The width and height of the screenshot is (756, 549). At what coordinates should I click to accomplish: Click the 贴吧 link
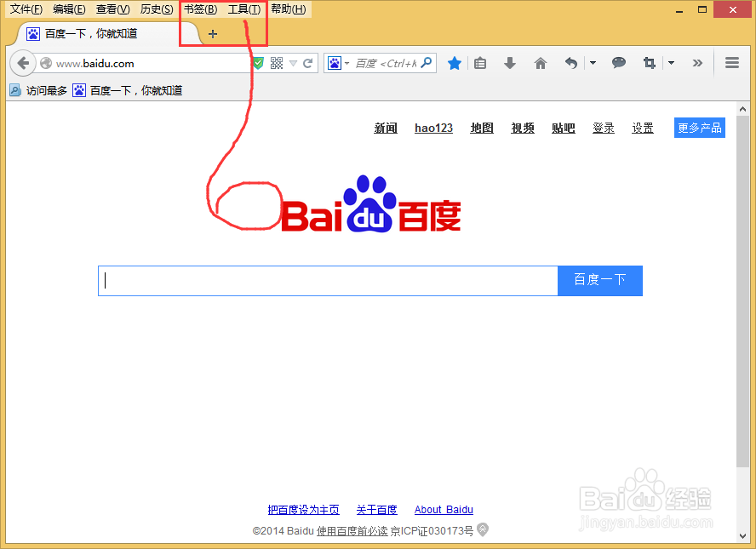pyautogui.click(x=563, y=128)
